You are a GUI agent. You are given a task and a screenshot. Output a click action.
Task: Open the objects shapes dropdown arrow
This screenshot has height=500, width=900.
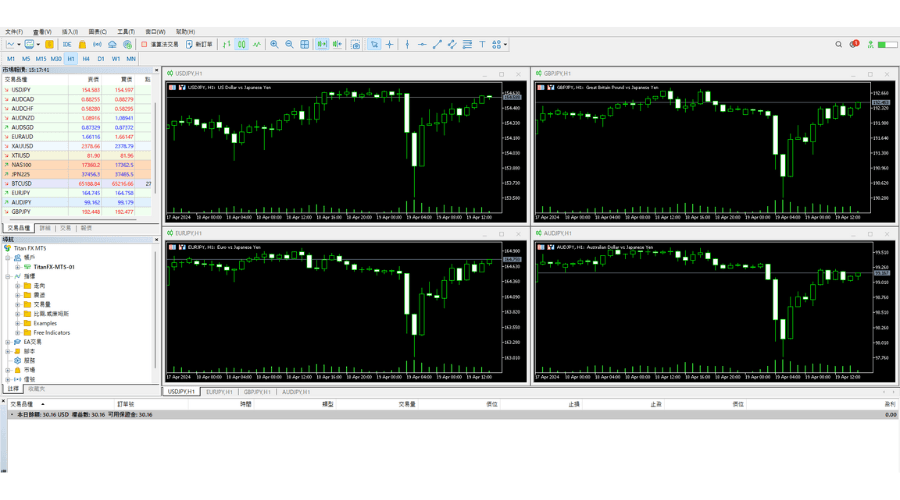[x=506, y=44]
